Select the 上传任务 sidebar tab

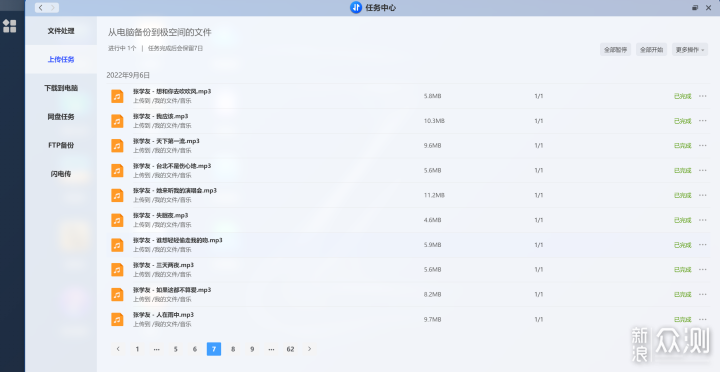[x=61, y=59]
